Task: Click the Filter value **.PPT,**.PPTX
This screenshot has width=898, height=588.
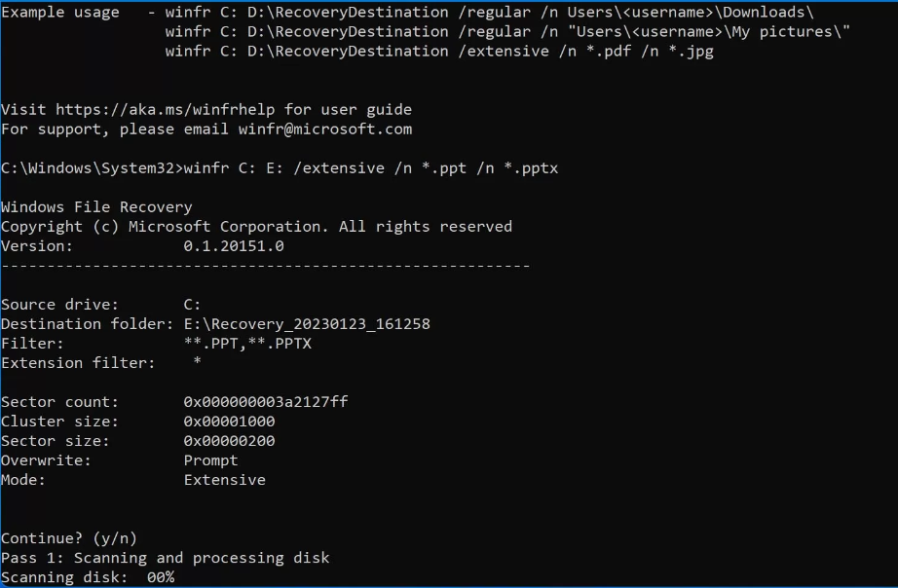Action: (247, 344)
